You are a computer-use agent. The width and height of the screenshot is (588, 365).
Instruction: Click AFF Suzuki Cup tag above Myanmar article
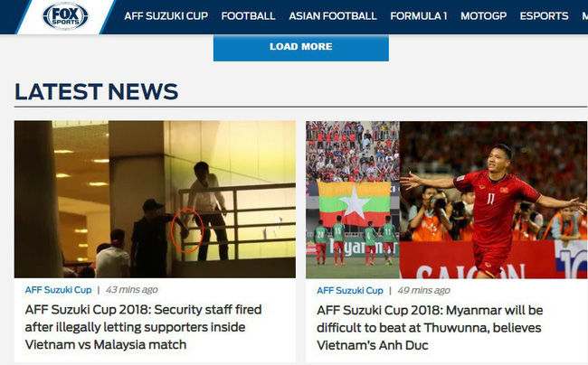point(350,291)
